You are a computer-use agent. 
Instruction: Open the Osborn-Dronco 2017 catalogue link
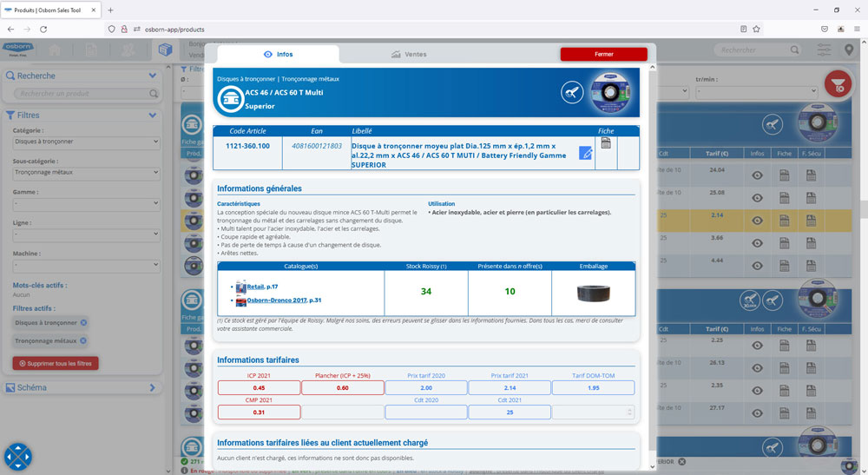pyautogui.click(x=277, y=300)
